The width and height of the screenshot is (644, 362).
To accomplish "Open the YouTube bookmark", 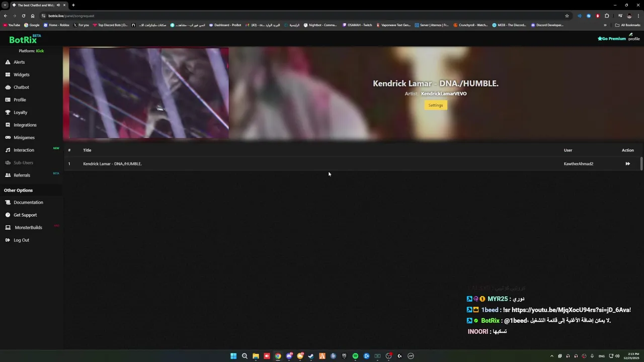I will point(12,25).
